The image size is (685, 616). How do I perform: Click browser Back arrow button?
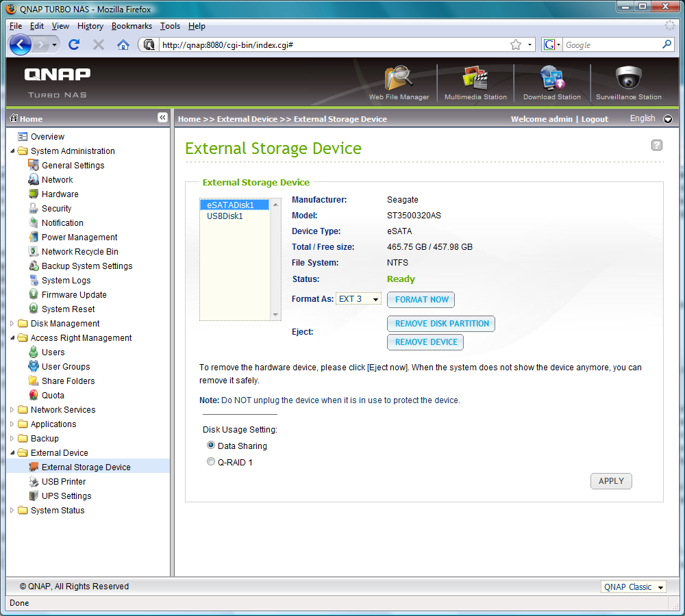[x=20, y=44]
